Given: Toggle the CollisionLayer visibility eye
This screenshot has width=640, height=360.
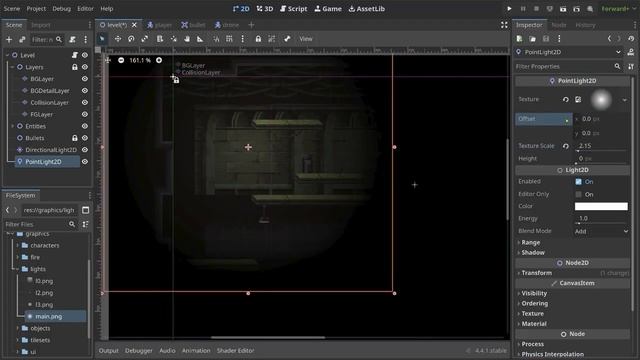Looking at the screenshot, I should 85,102.
